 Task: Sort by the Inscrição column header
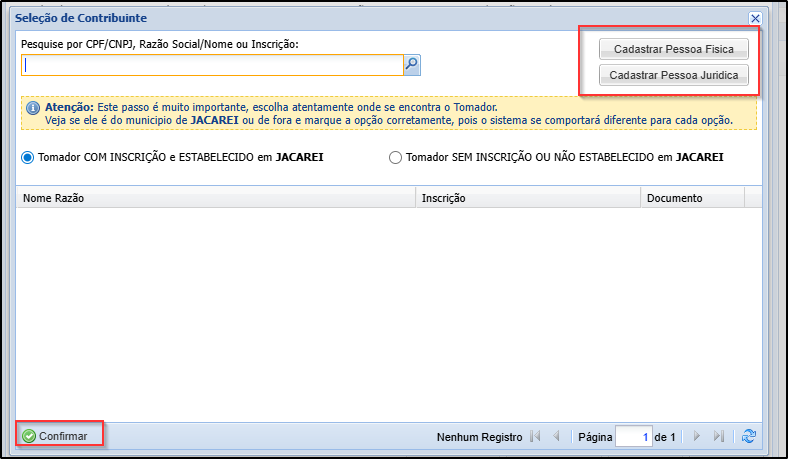527,198
